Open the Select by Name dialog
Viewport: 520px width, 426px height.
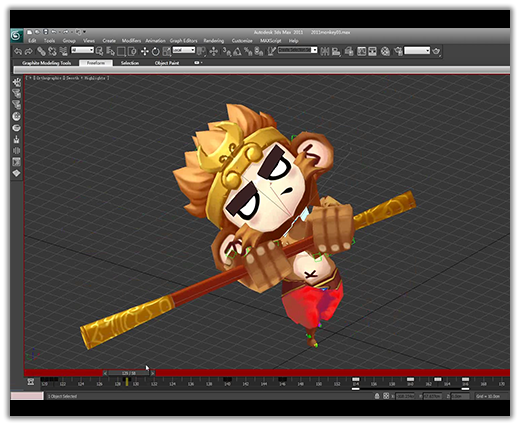click(x=110, y=51)
